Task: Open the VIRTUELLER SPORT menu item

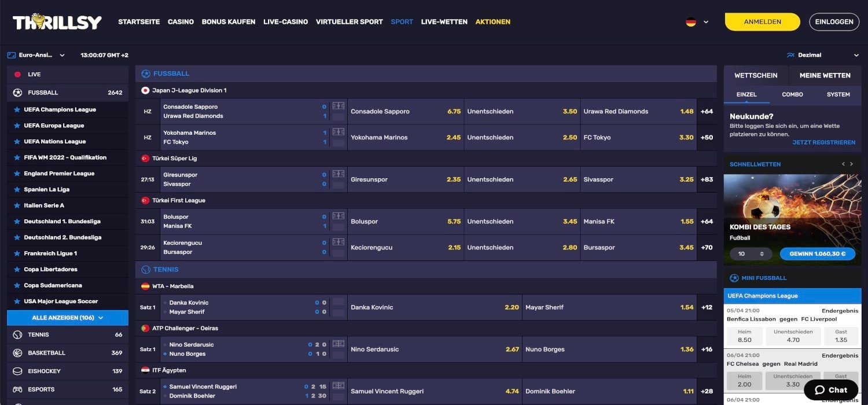Action: click(x=350, y=22)
